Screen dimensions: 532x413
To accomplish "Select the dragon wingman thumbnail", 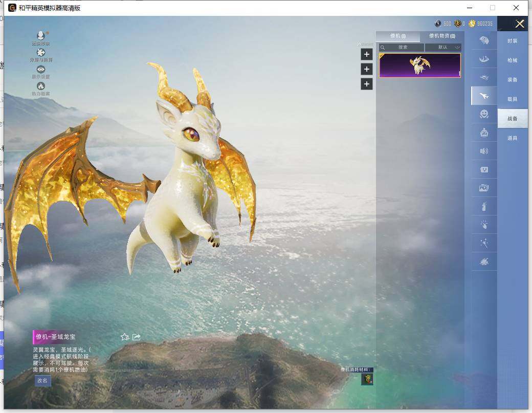I will 419,66.
